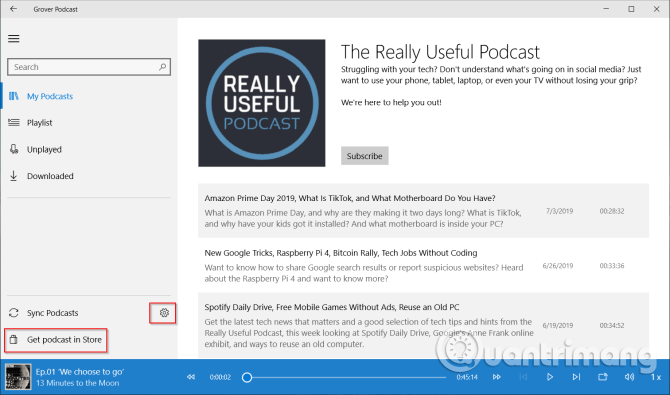Open the Spotify Daily Drive episode
The width and height of the screenshot is (670, 395).
[x=423, y=325]
